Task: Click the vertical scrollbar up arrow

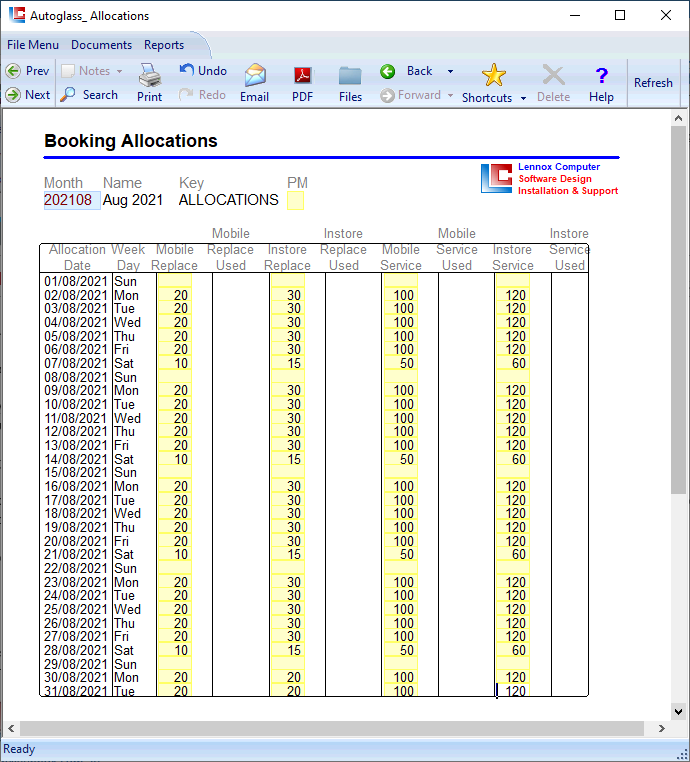Action: click(678, 118)
